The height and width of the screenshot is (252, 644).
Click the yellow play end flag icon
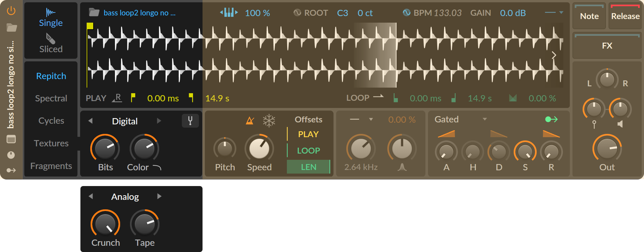[x=191, y=98]
